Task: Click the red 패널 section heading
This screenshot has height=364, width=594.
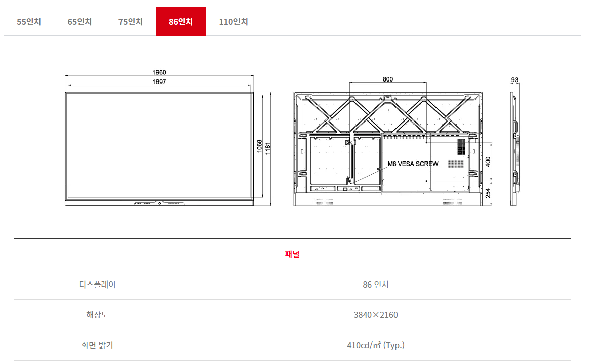Action: click(x=292, y=254)
